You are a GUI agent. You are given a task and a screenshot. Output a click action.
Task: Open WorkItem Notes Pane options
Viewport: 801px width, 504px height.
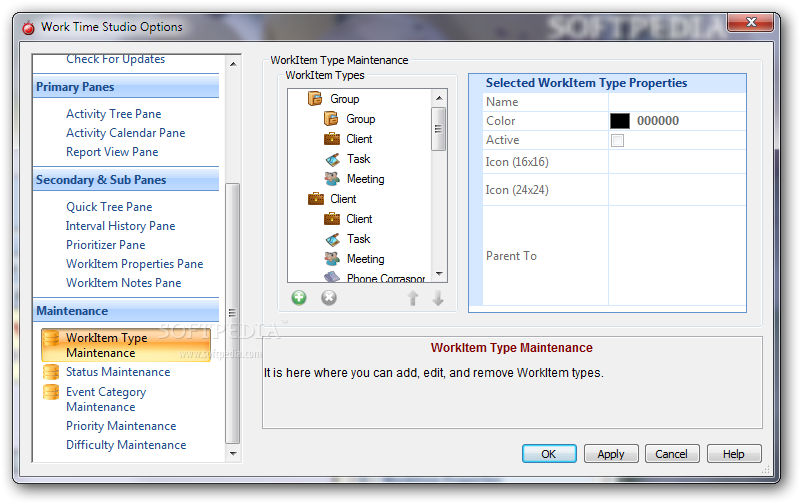tap(124, 282)
